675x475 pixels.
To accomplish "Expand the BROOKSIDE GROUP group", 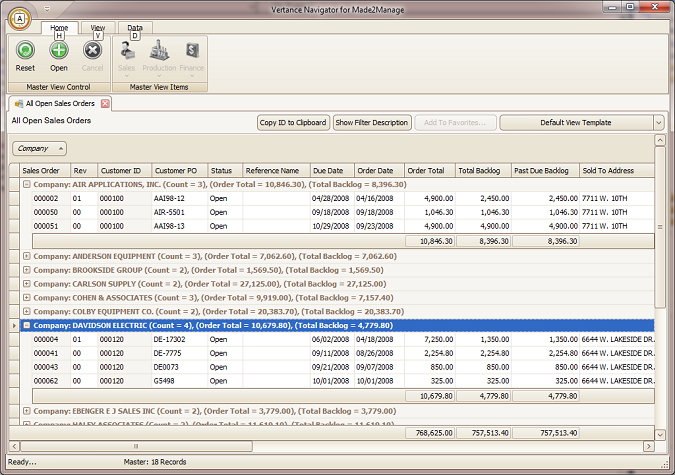I will 27,270.
